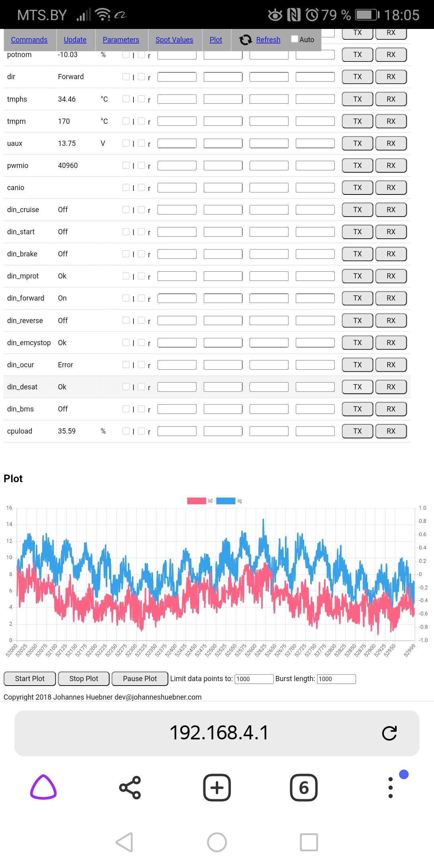This screenshot has height=868, width=434.
Task: Enable the Auto refresh checkbox
Action: (x=295, y=39)
